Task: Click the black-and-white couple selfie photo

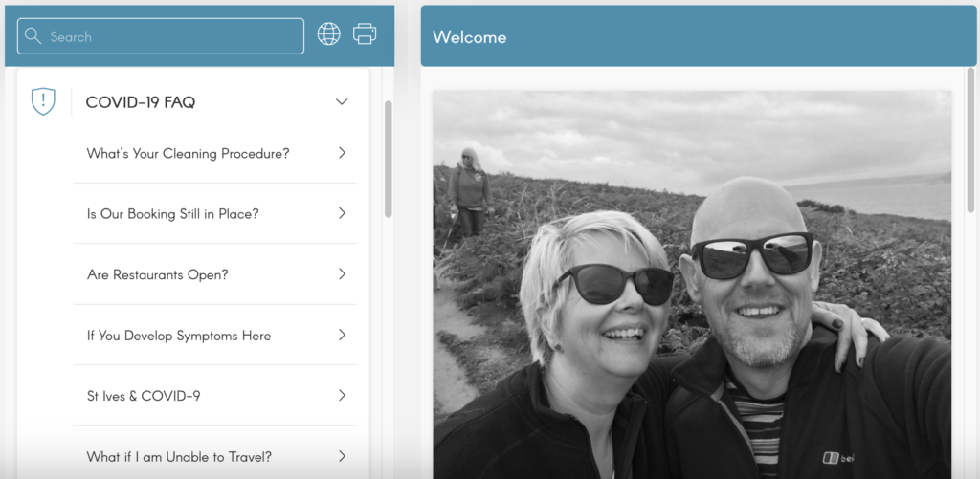Action: coord(692,285)
